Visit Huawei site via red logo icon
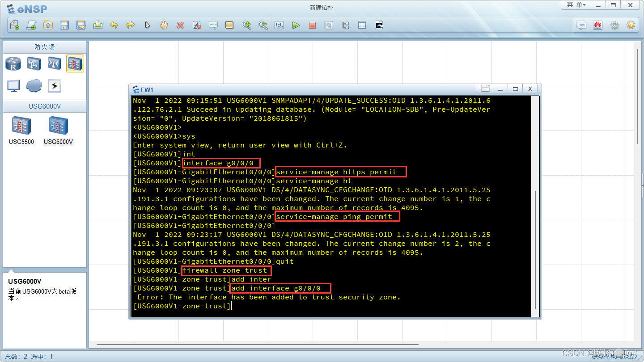 tap(598, 25)
